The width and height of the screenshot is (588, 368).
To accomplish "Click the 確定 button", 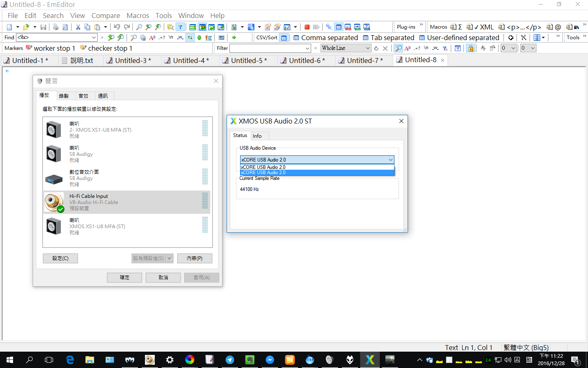I will point(125,278).
